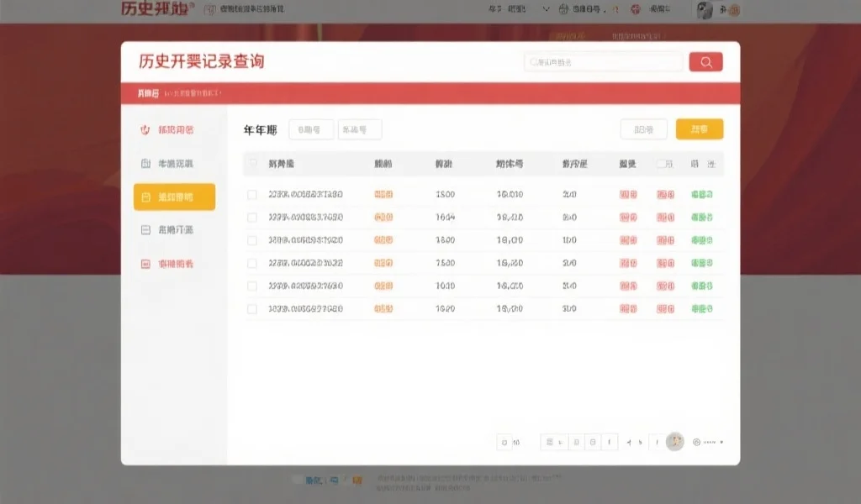Viewport: 861px width, 504px height.
Task: Open the highlighted yellow sidebar menu item
Action: 174,197
